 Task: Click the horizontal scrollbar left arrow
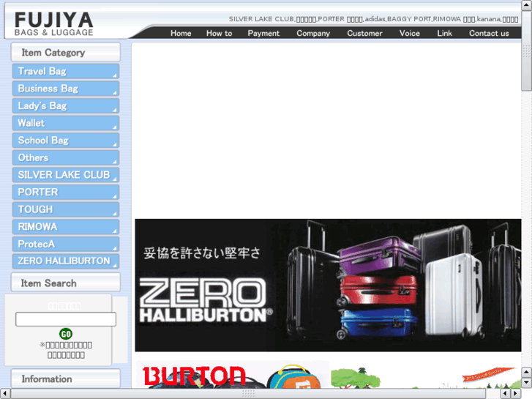point(5,394)
